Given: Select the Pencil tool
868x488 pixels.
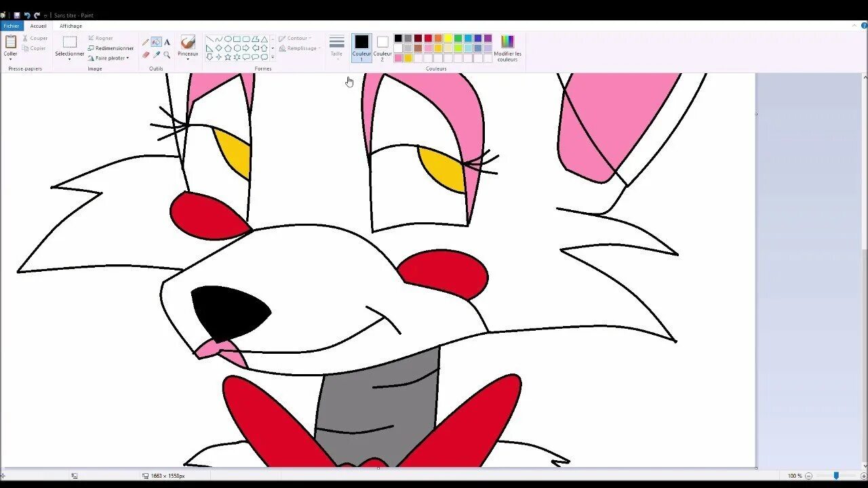Looking at the screenshot, I should pyautogui.click(x=145, y=42).
